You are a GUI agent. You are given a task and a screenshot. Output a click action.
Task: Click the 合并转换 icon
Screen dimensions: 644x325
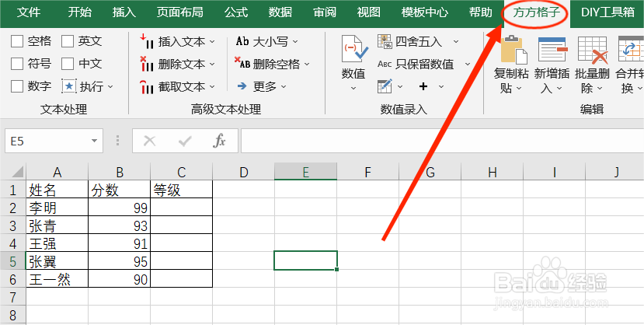[x=632, y=49]
